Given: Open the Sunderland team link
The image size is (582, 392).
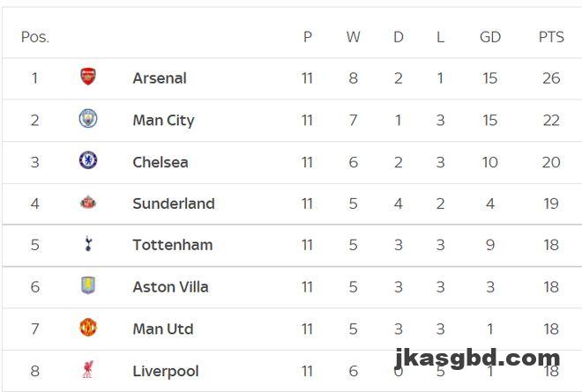Looking at the screenshot, I should [174, 203].
